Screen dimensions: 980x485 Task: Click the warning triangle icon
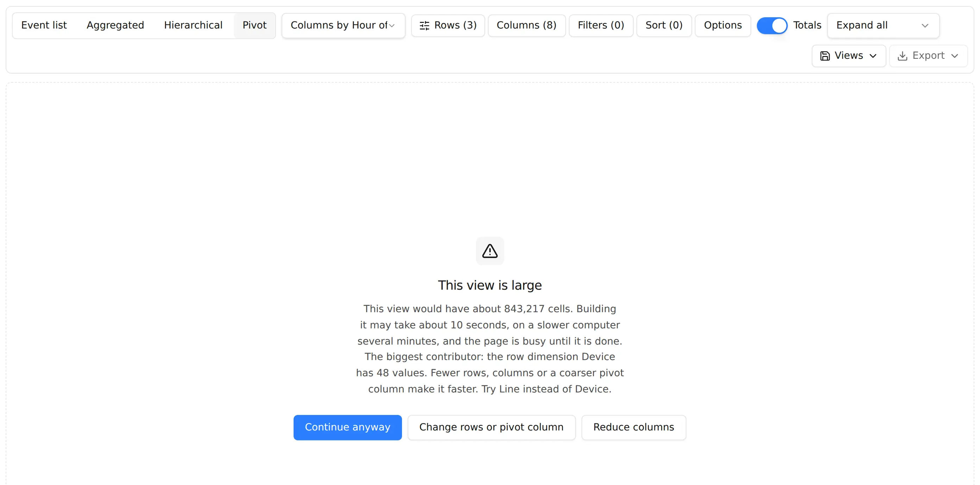tap(490, 251)
